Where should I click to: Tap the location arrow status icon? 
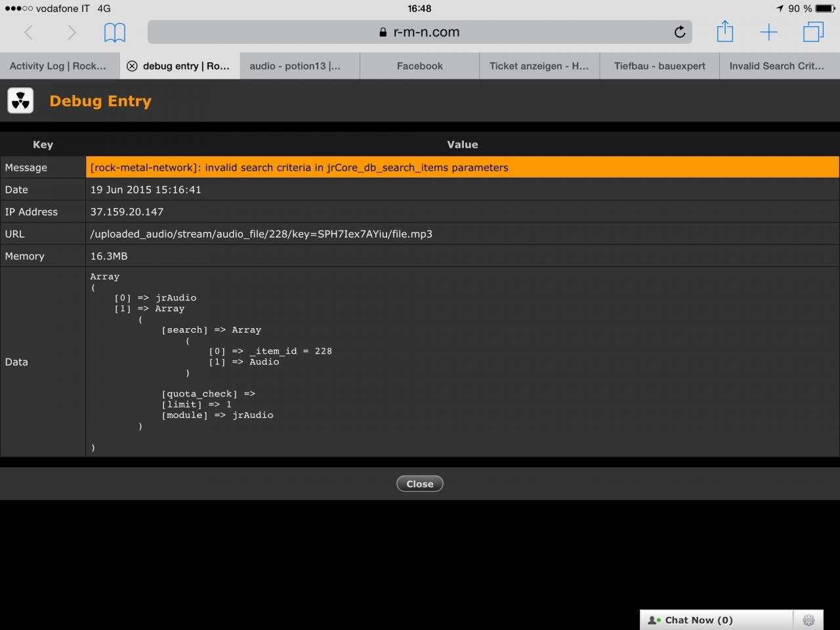(780, 9)
